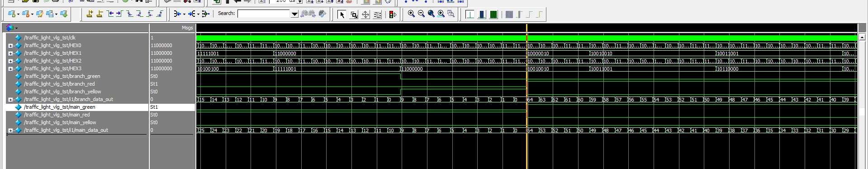Image resolution: width=868 pixels, height=169 pixels.
Task: Open the Collapse signals dropdown arrow
Action: (184, 14)
